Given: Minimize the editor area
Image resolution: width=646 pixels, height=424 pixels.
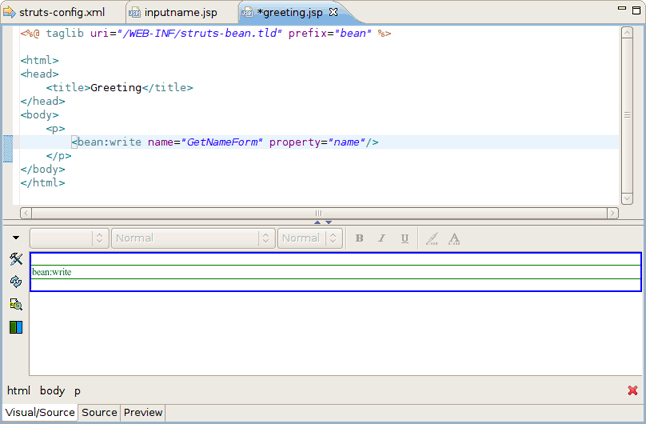Looking at the screenshot, I should [622, 8].
